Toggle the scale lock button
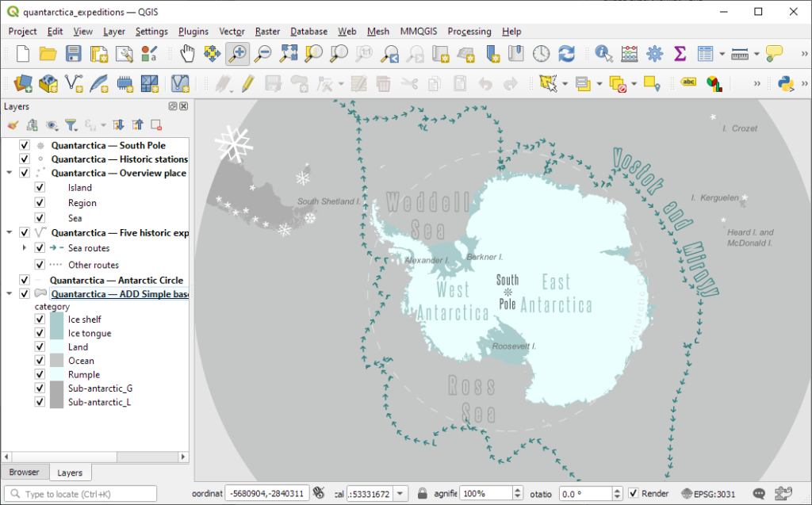 click(423, 493)
